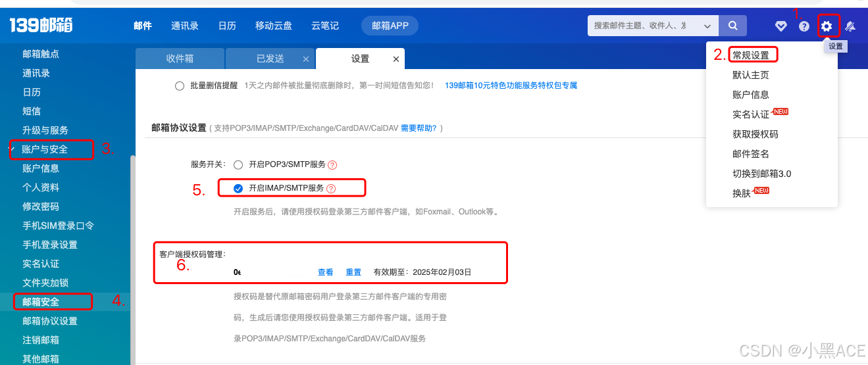Viewport: 868px width, 365px height.
Task: Choose 获取授权码 from the settings menu
Action: pos(755,134)
